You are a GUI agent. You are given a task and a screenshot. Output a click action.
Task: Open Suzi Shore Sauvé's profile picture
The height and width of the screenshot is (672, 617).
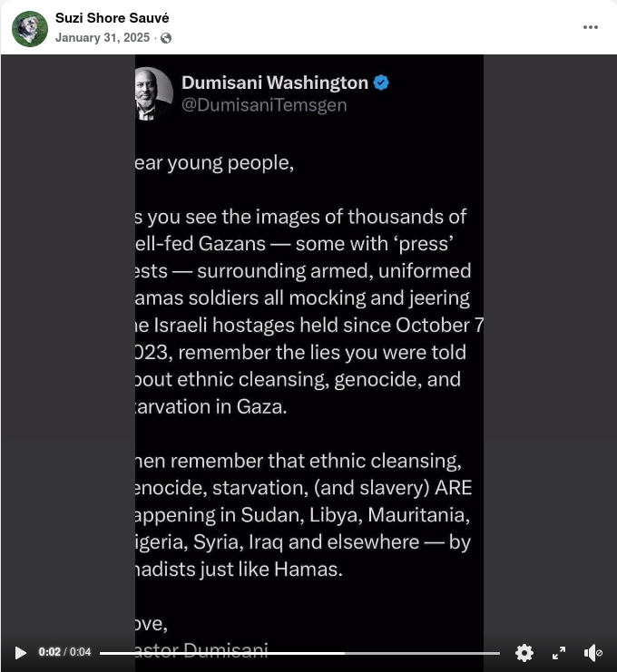(x=30, y=29)
